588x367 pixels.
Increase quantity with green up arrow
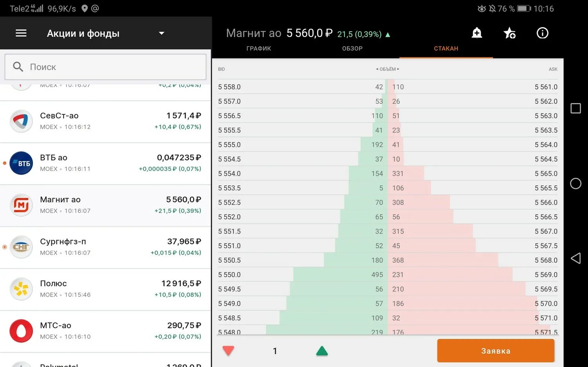[322, 351]
